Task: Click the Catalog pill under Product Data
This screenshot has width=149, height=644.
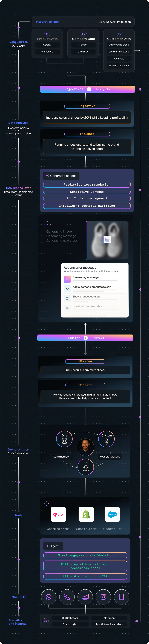Action: tap(47, 45)
